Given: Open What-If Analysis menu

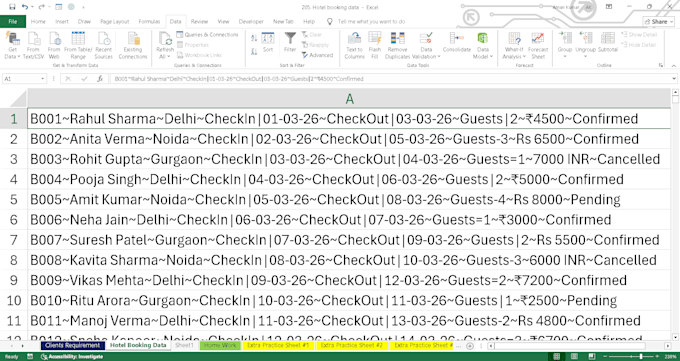Looking at the screenshot, I should pos(514,46).
